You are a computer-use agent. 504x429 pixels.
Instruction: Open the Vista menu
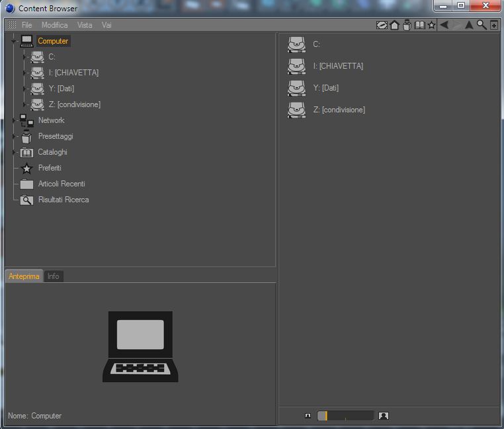(85, 25)
